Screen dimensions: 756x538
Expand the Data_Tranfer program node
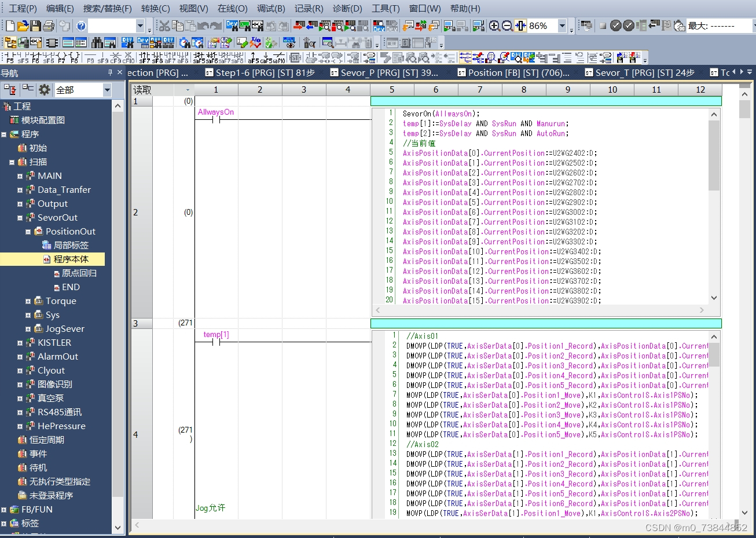click(x=20, y=190)
